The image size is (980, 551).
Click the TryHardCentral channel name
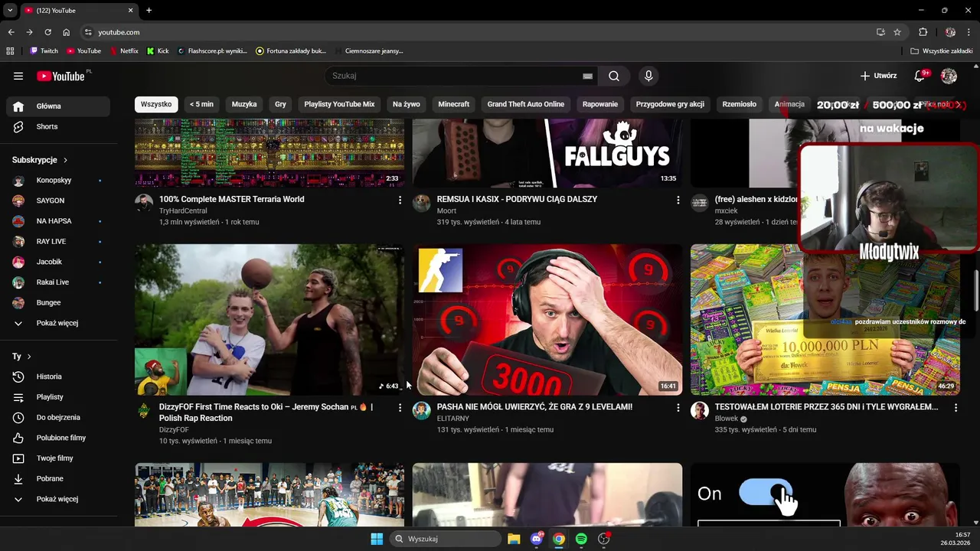[x=183, y=210]
